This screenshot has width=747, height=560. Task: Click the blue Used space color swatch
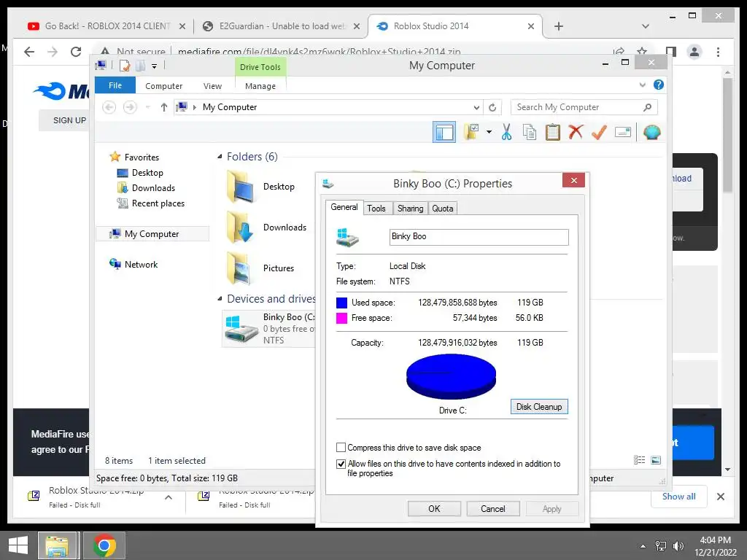pyautogui.click(x=341, y=303)
